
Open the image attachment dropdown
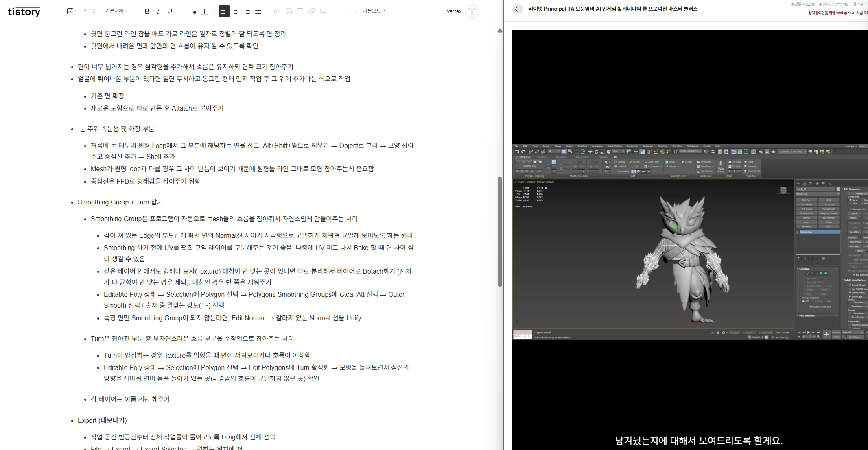[x=72, y=11]
